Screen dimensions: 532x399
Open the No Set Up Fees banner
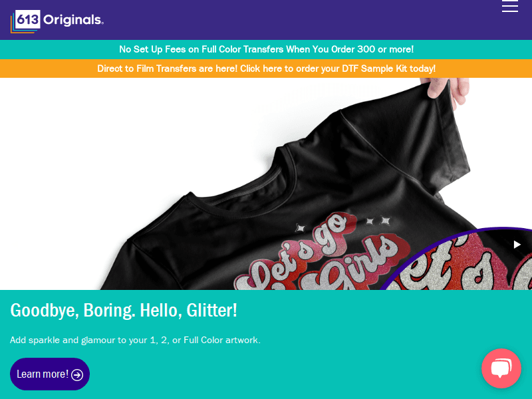(x=266, y=49)
